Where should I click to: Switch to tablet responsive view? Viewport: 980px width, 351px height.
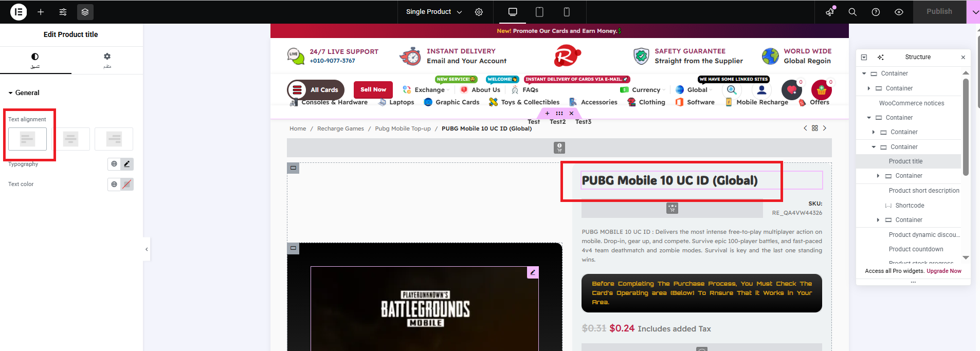click(x=539, y=12)
